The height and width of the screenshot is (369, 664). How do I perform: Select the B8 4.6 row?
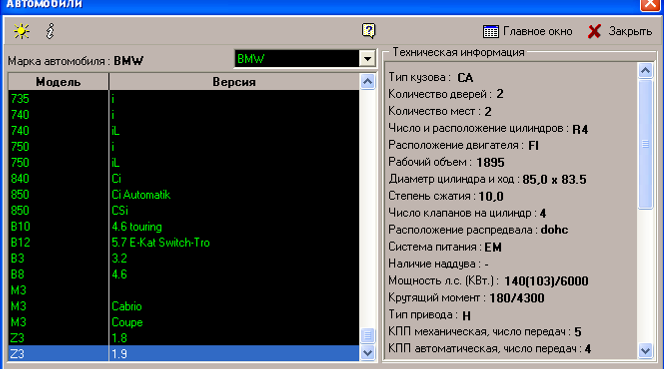pyautogui.click(x=183, y=275)
